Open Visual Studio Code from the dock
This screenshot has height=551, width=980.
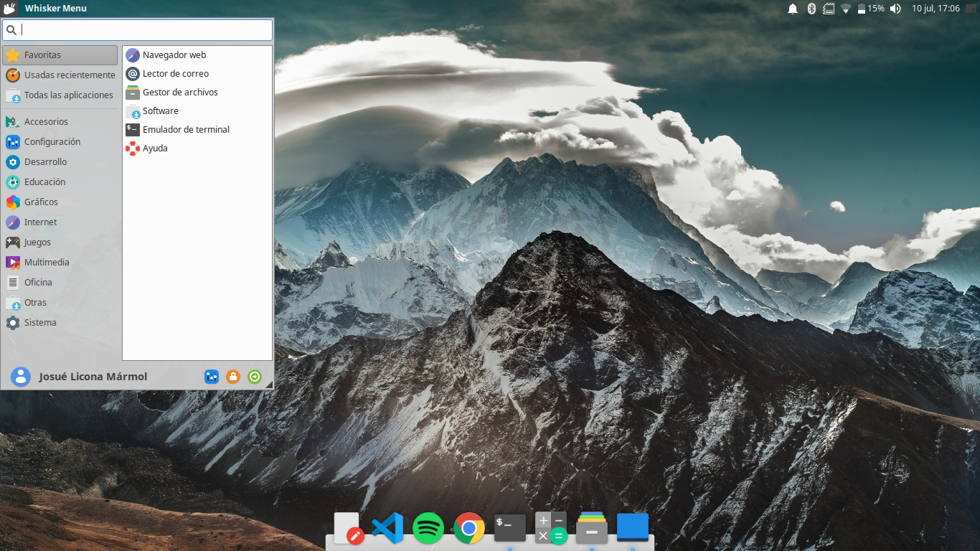point(387,529)
